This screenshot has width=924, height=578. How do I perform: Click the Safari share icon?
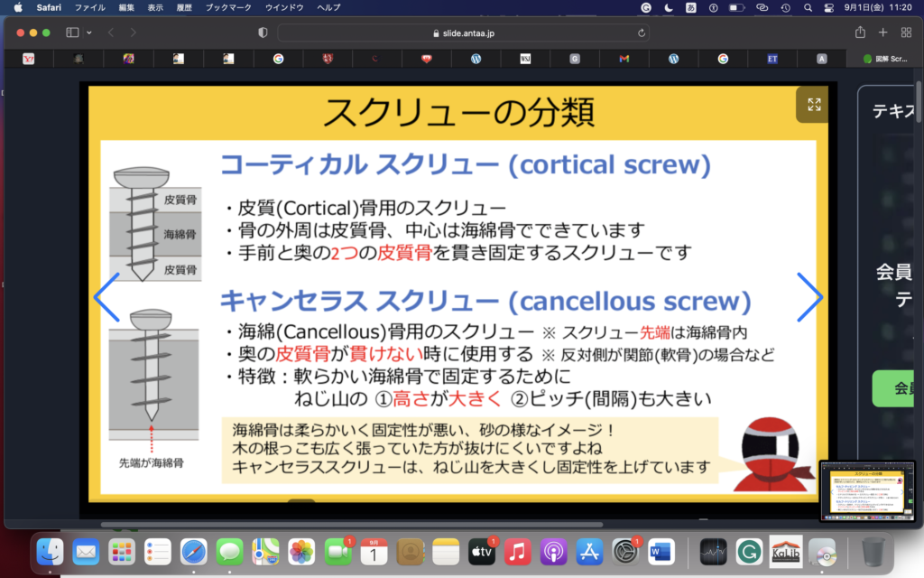[860, 33]
